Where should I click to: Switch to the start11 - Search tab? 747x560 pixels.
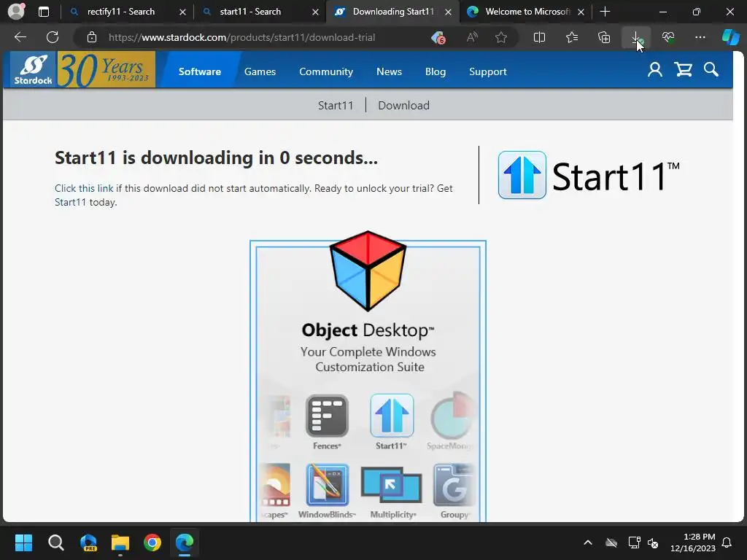250,12
